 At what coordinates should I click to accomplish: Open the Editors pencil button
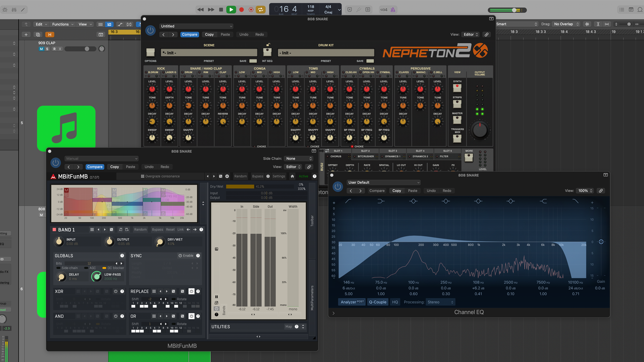point(23,10)
